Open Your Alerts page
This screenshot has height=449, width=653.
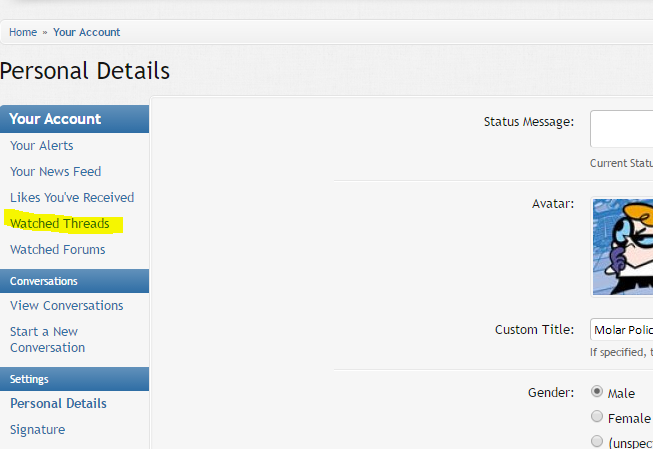[41, 146]
